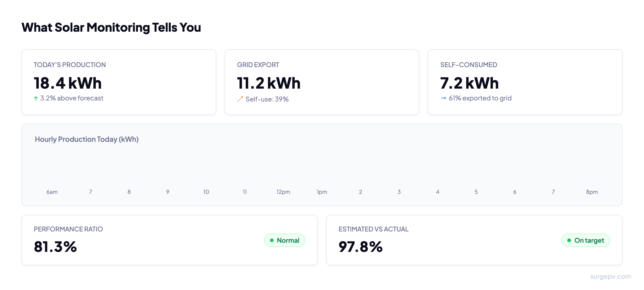
Task: Toggle the Normal status badge
Action: pos(285,240)
